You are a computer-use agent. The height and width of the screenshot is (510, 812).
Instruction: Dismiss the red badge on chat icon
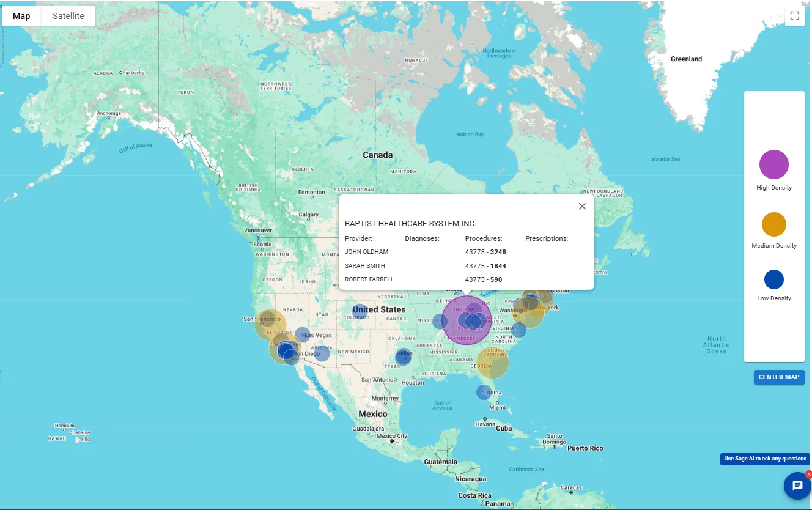(x=808, y=475)
